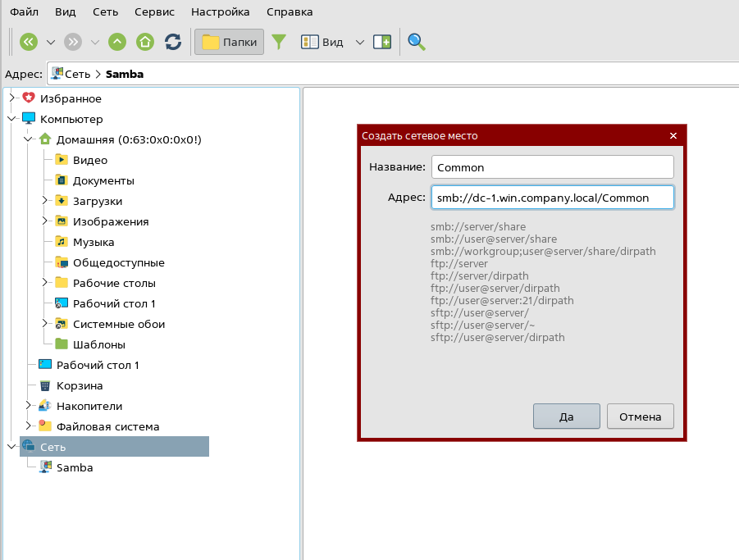The height and width of the screenshot is (560, 739).
Task: Refresh the current folder view
Action: (x=173, y=42)
